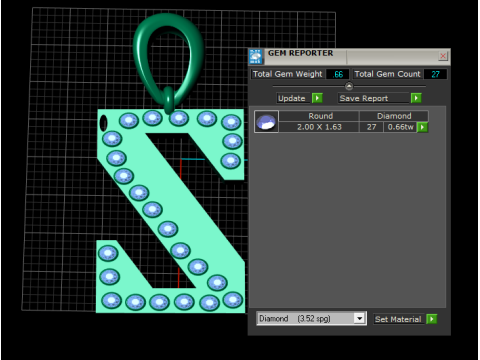Click the green arrow beside Save Report

pos(416,98)
